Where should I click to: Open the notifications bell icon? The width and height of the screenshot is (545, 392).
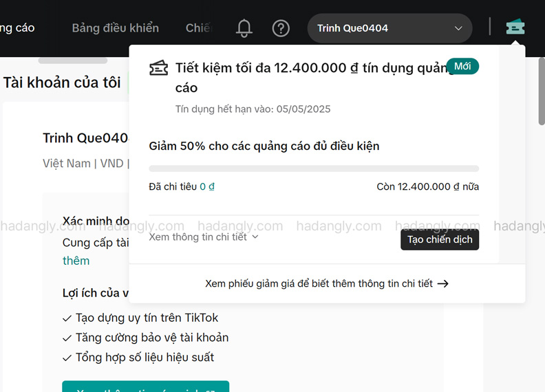tap(244, 28)
